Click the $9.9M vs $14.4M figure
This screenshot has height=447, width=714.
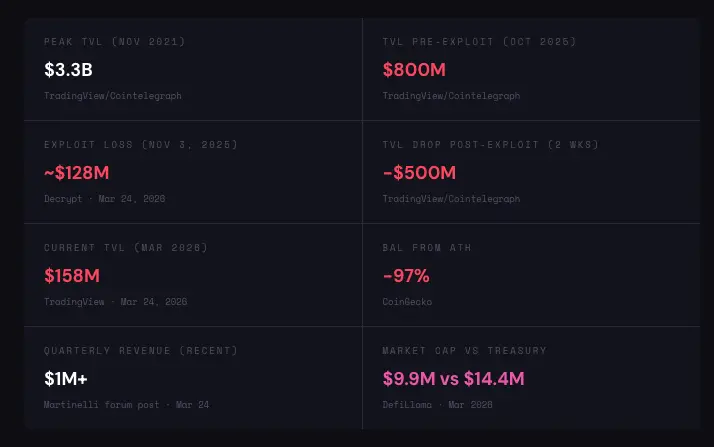454,378
